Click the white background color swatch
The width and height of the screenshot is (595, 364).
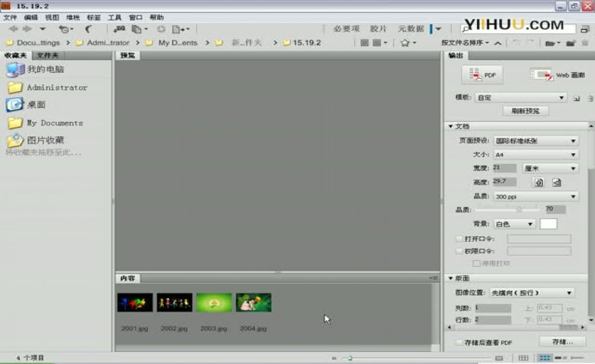548,224
